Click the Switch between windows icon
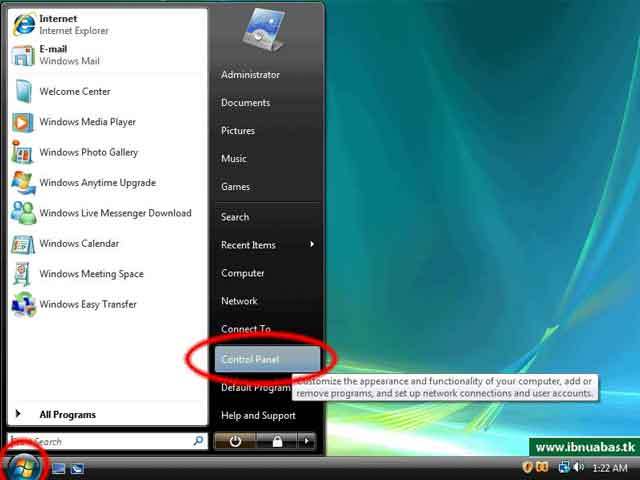640x480 pixels. tap(78, 469)
